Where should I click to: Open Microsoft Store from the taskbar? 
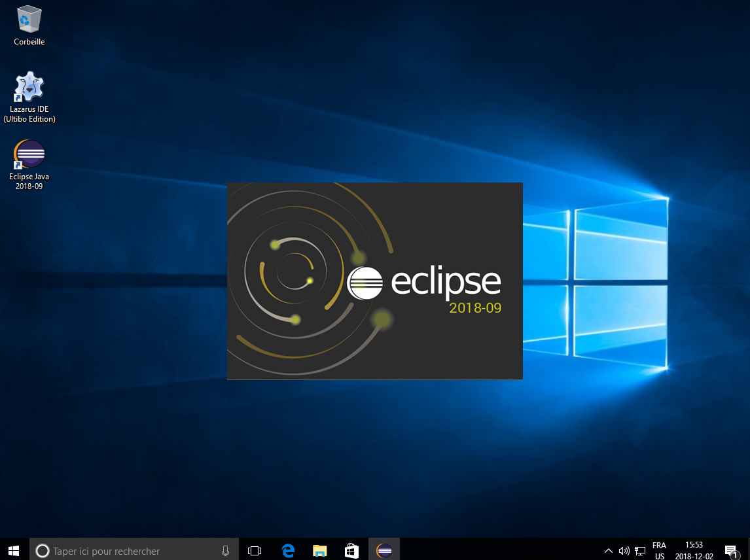[351, 551]
